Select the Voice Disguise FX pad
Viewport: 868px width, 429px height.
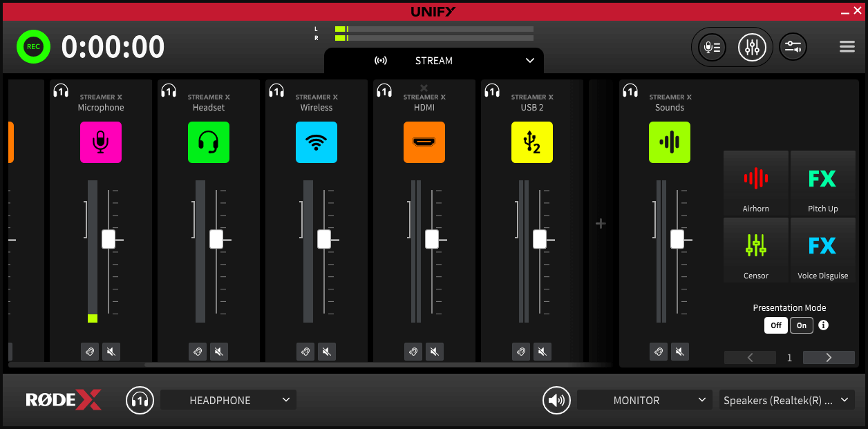coord(822,249)
